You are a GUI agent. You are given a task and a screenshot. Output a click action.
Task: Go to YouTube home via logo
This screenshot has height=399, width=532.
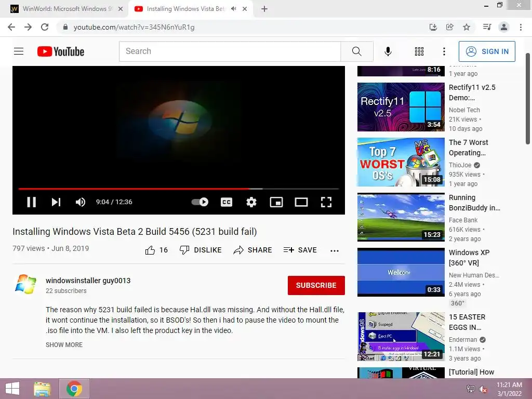point(61,51)
